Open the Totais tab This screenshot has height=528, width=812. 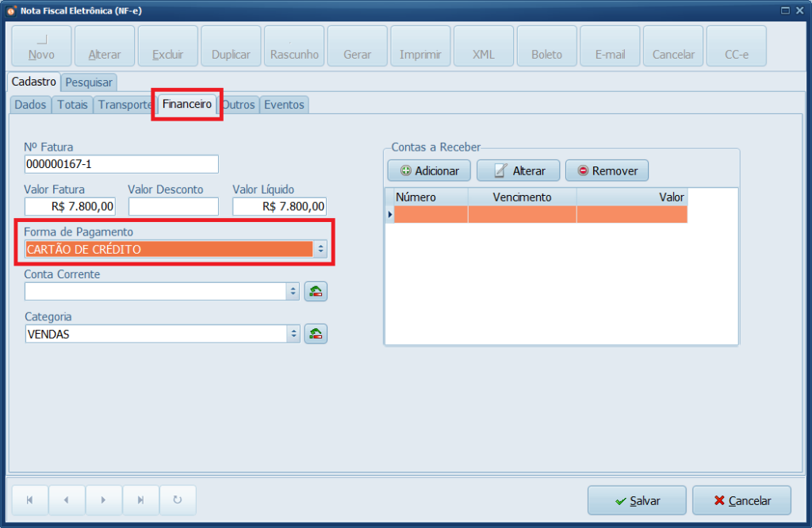click(72, 105)
